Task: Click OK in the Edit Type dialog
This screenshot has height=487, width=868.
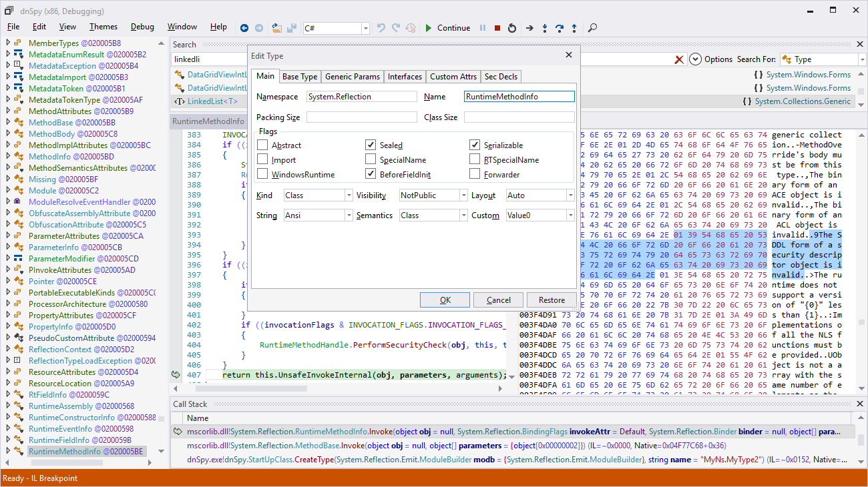Action: (x=445, y=300)
